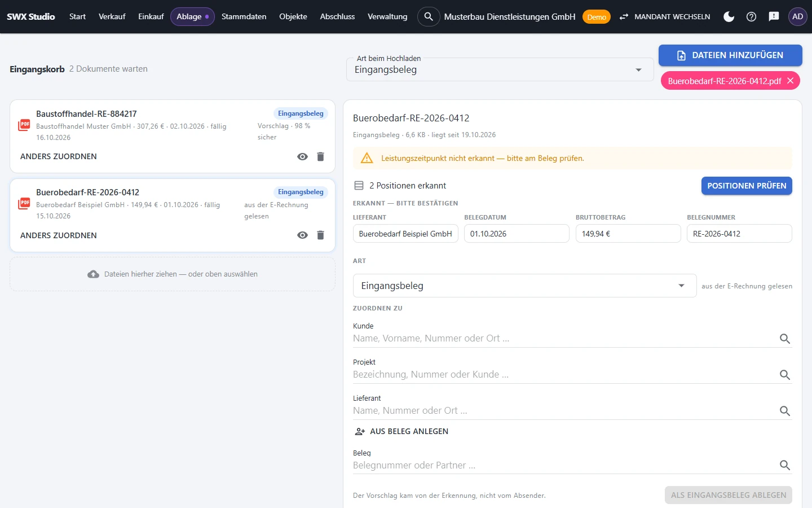Edit the Belegdatum field 01.10.2026
The height and width of the screenshot is (508, 812).
tap(517, 234)
